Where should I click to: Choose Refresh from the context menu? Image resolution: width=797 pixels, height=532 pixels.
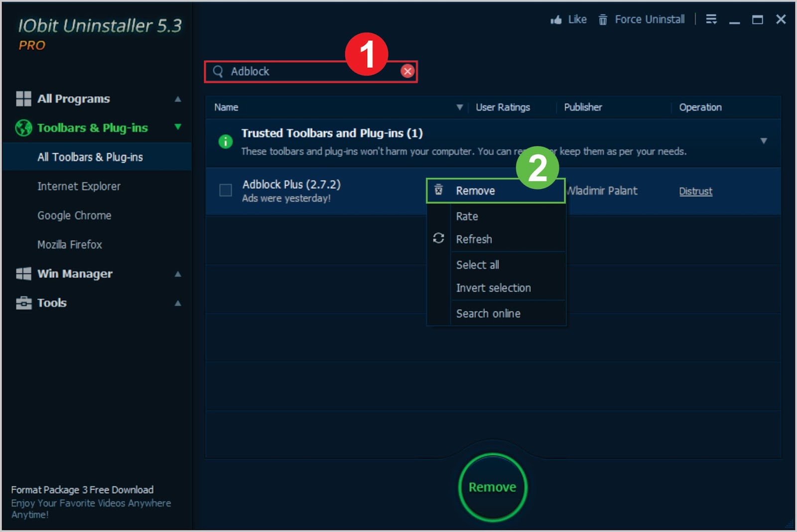(x=496, y=239)
